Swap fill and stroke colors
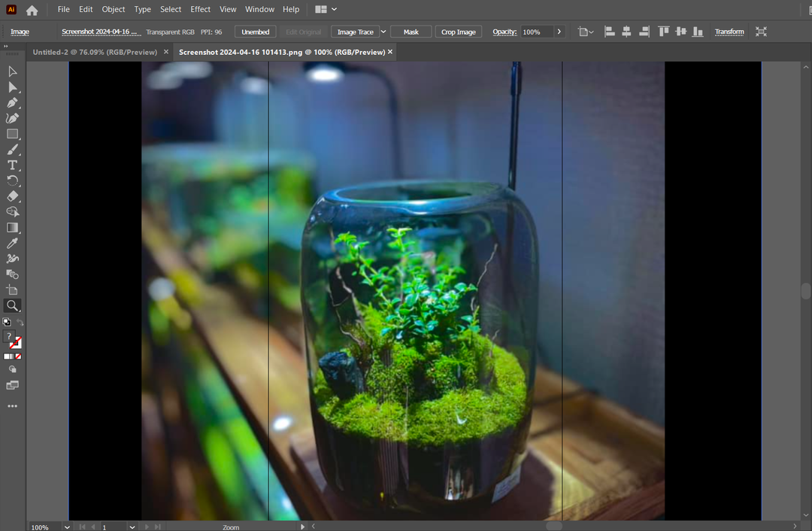The width and height of the screenshot is (812, 531). pos(20,323)
